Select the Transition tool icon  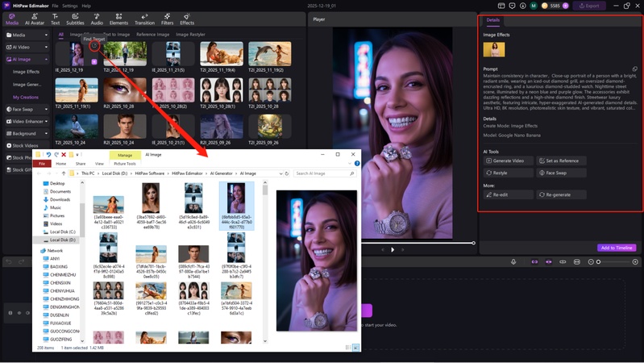point(144,18)
